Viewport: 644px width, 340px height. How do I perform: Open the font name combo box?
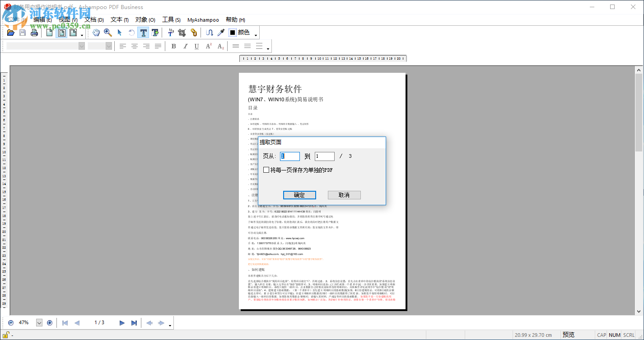[43, 46]
